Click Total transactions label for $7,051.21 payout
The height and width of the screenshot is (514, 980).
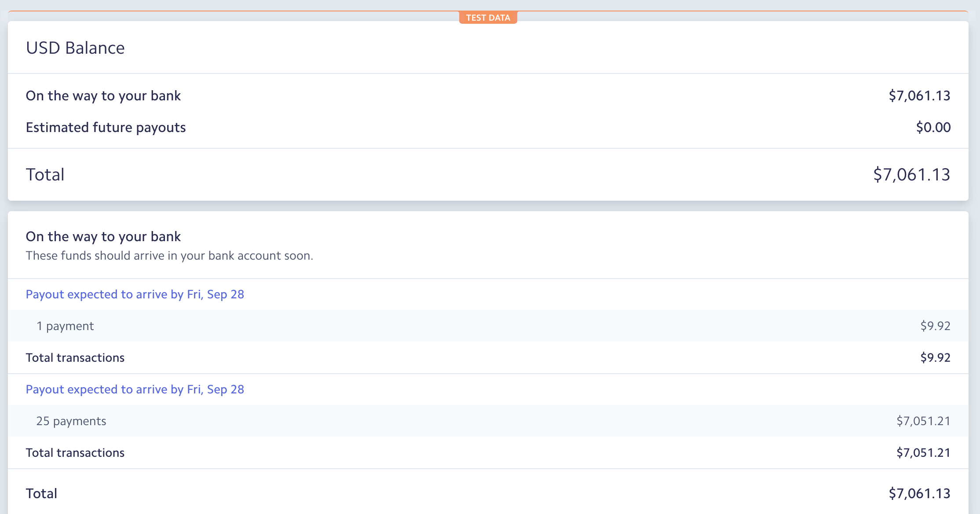pos(75,453)
